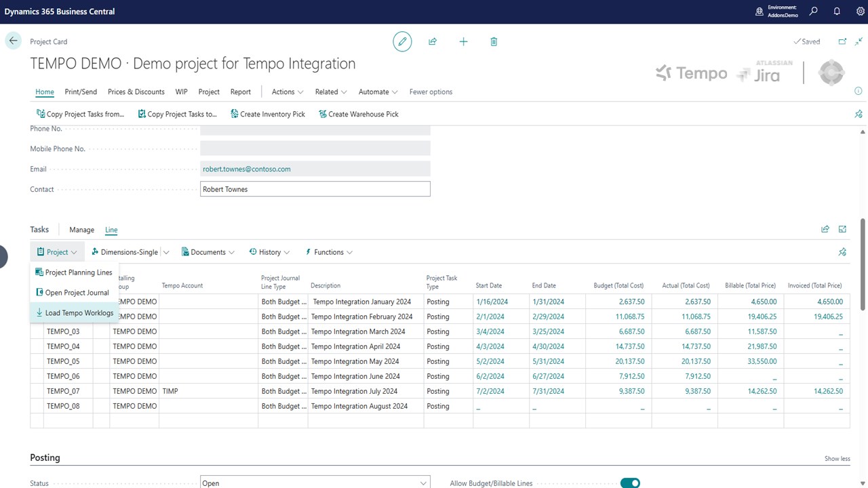Image resolution: width=868 pixels, height=488 pixels.
Task: Click the share icon in header
Action: coord(433,42)
